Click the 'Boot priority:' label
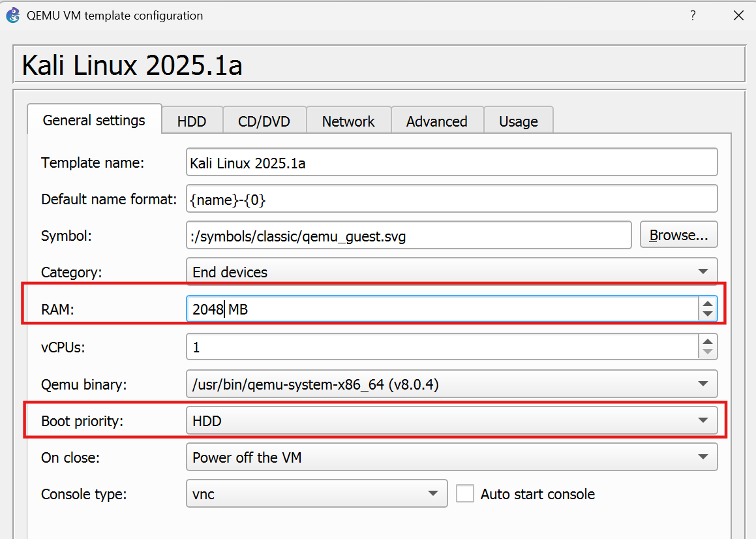Image resolution: width=756 pixels, height=539 pixels. point(82,422)
